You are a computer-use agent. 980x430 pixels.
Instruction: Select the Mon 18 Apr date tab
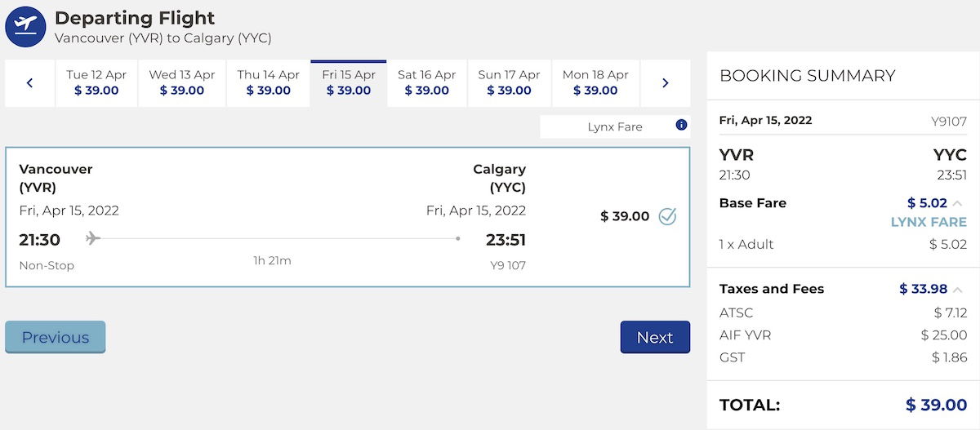pyautogui.click(x=595, y=83)
